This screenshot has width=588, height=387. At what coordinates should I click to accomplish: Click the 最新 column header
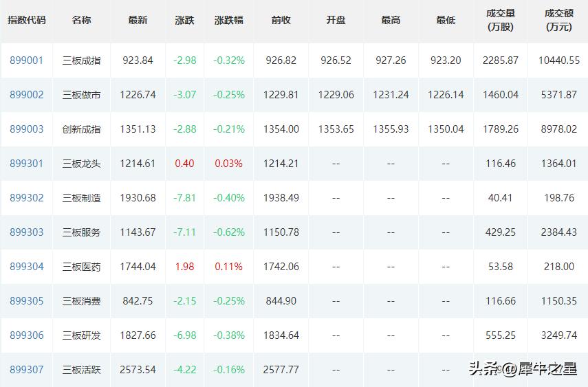(x=138, y=20)
